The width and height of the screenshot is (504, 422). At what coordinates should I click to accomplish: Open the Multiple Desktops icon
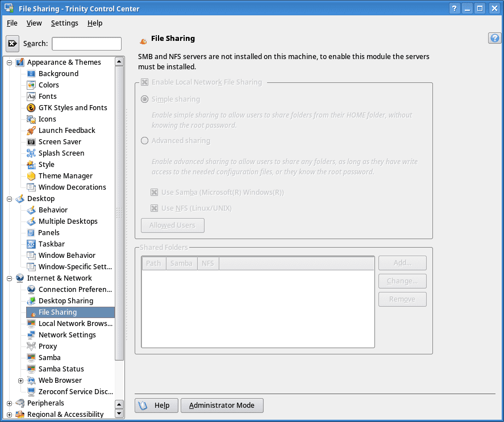point(31,222)
